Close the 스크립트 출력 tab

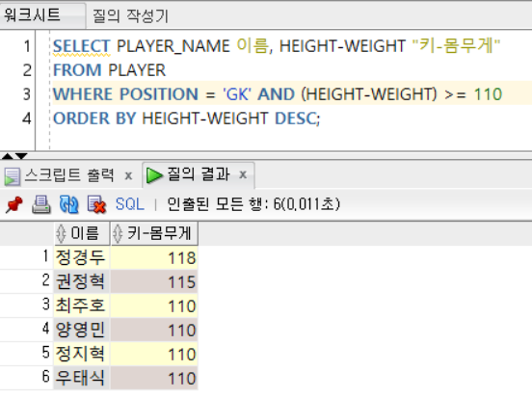[128, 175]
